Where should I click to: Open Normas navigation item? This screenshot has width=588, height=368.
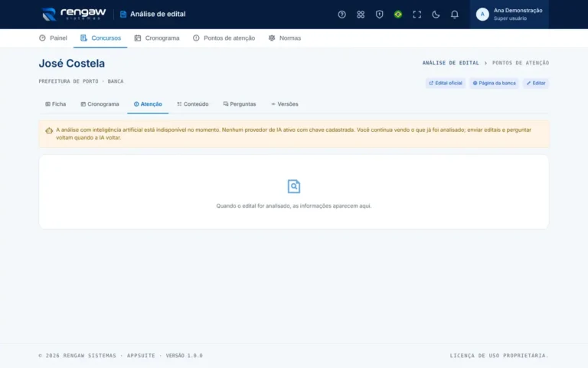285,38
